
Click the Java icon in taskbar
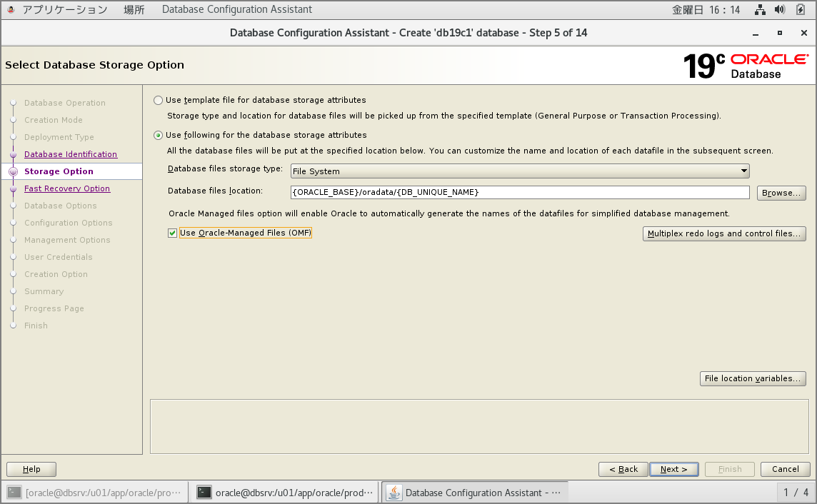tap(394, 491)
